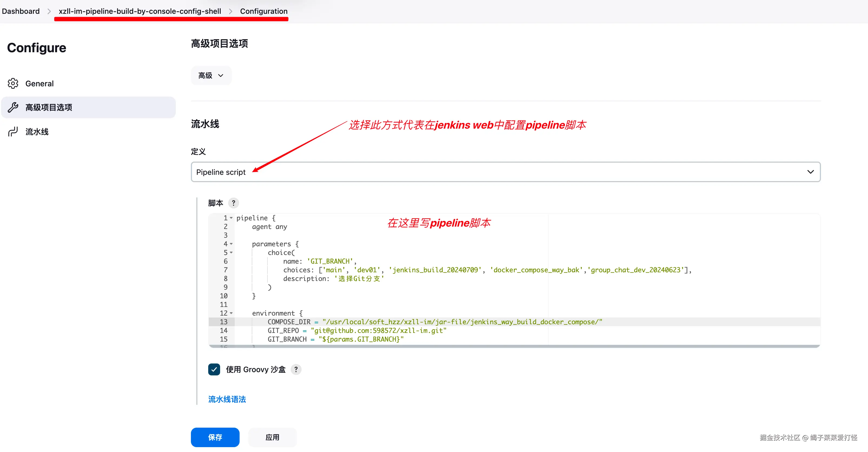Image resolution: width=868 pixels, height=452 pixels.
Task: Click the wrench icon for 高级项目选项
Action: [13, 107]
